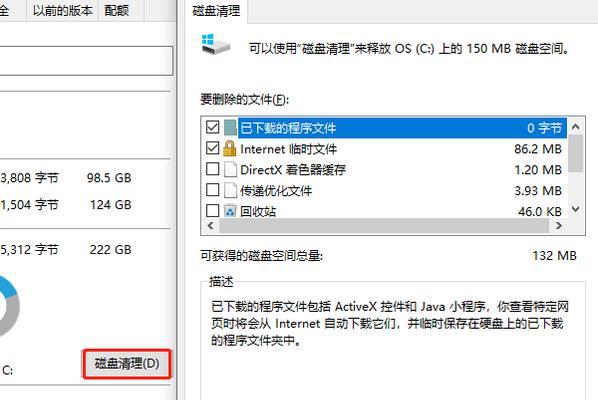Click the teal icon of 已下载的程序文件

230,127
